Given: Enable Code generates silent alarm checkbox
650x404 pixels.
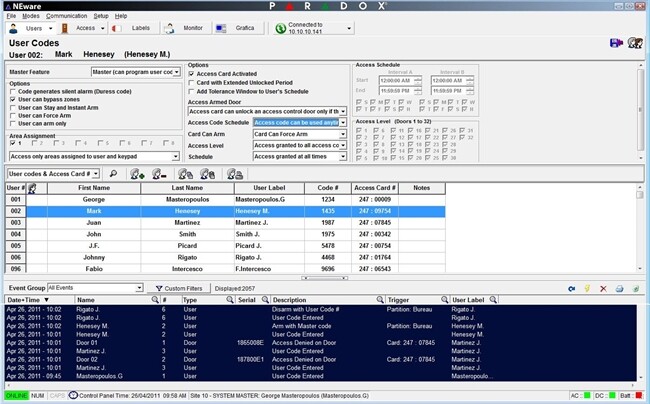Looking at the screenshot, I should click(x=12, y=92).
